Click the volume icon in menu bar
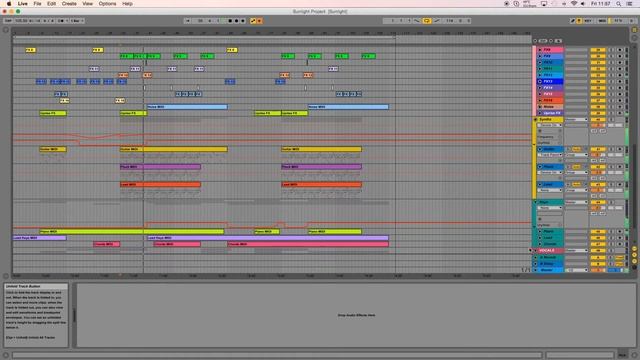 click(583, 4)
